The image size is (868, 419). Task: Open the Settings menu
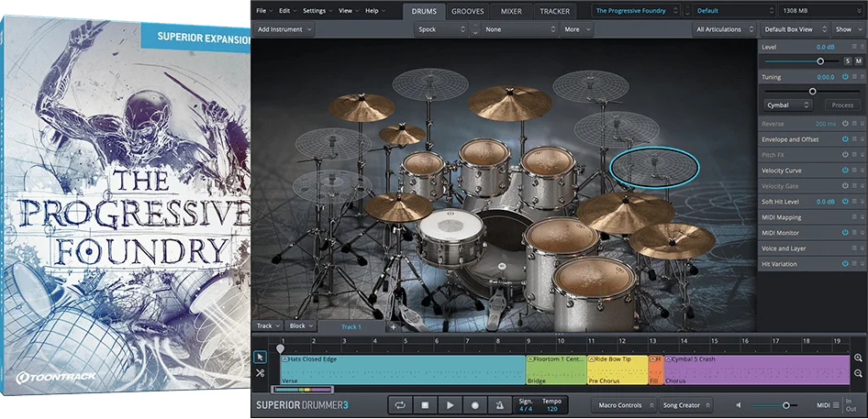tap(317, 10)
